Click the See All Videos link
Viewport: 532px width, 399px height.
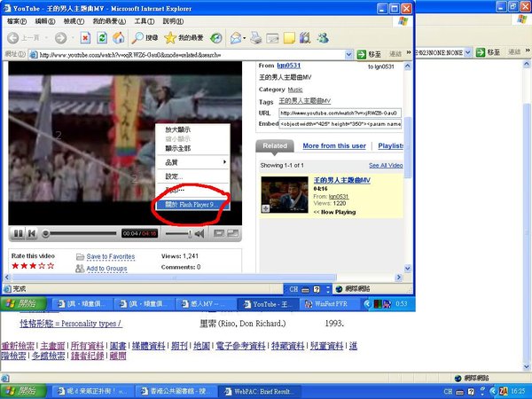coord(386,165)
